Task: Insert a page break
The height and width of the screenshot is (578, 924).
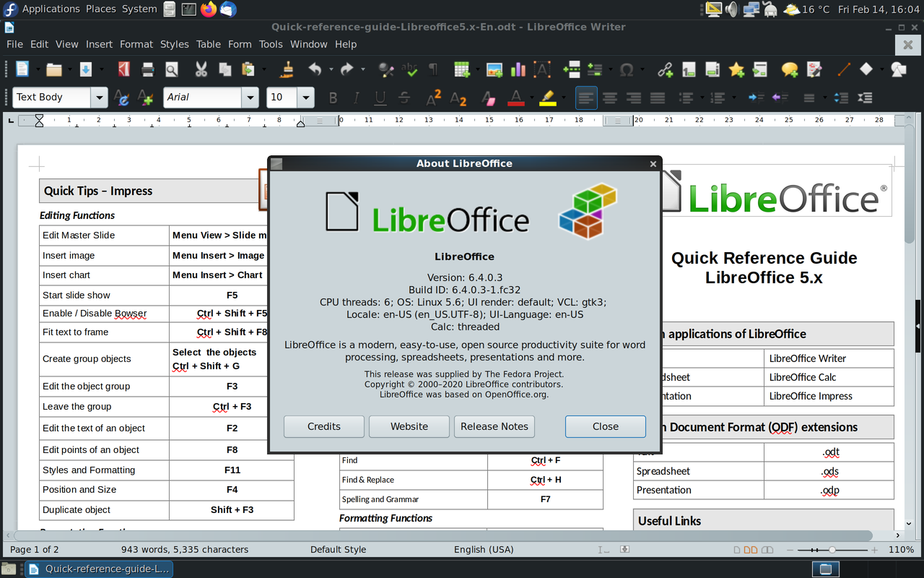Action: coord(571,69)
